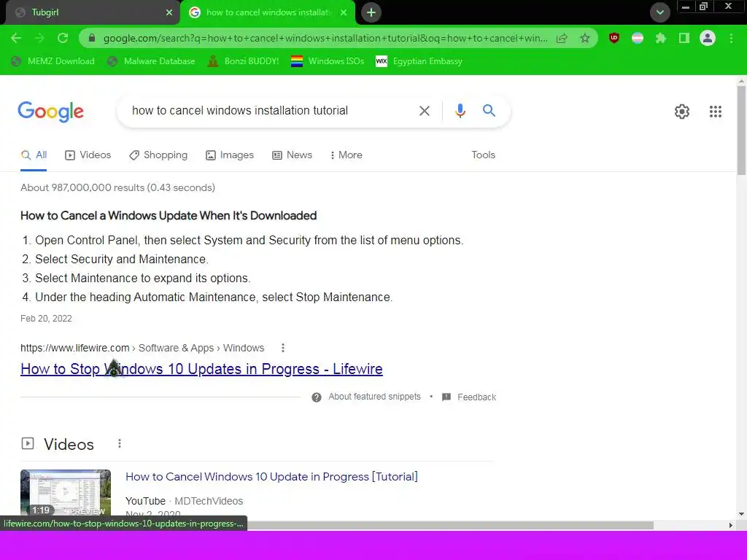Click the 1:19 video preview thumbnail
The image size is (747, 560).
(66, 493)
